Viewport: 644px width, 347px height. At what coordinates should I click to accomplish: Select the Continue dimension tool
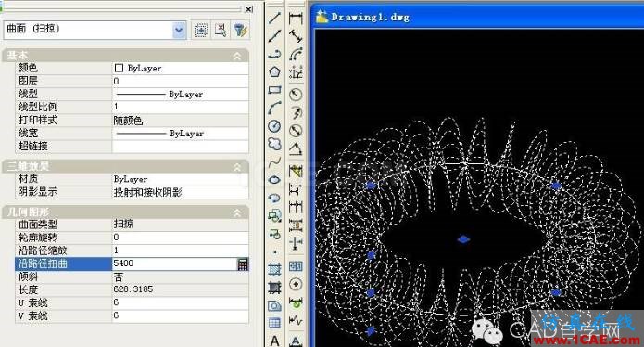point(296,207)
